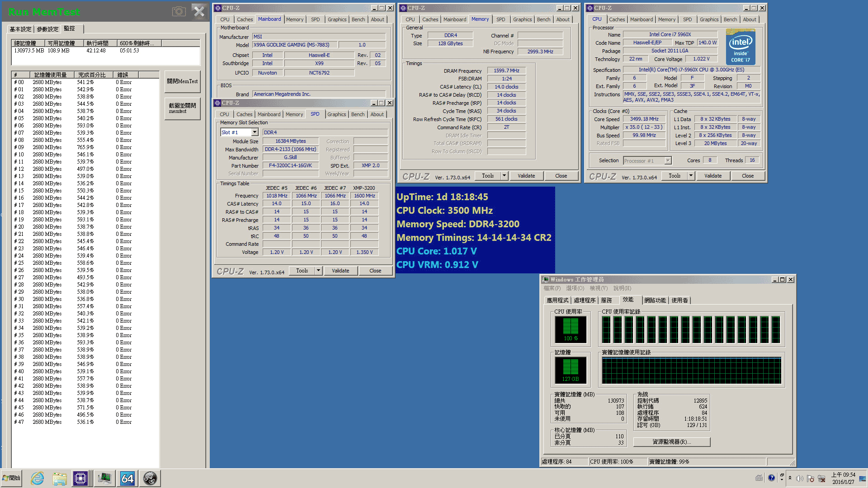Open the Action Center flag tray icon
The image size is (868, 488).
[x=811, y=478]
